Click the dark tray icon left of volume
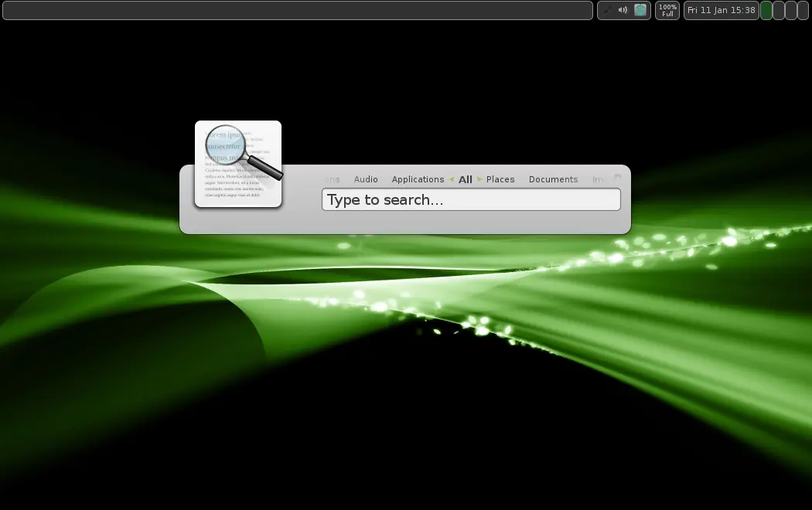The height and width of the screenshot is (510, 812). click(x=607, y=10)
